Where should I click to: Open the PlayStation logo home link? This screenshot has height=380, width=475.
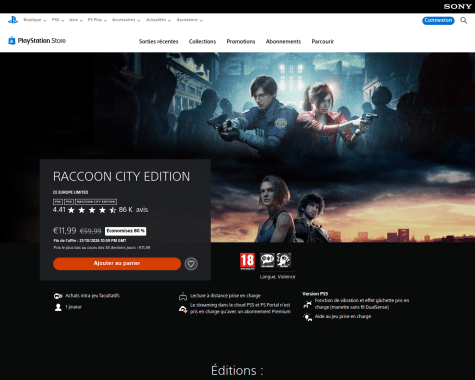[x=13, y=20]
